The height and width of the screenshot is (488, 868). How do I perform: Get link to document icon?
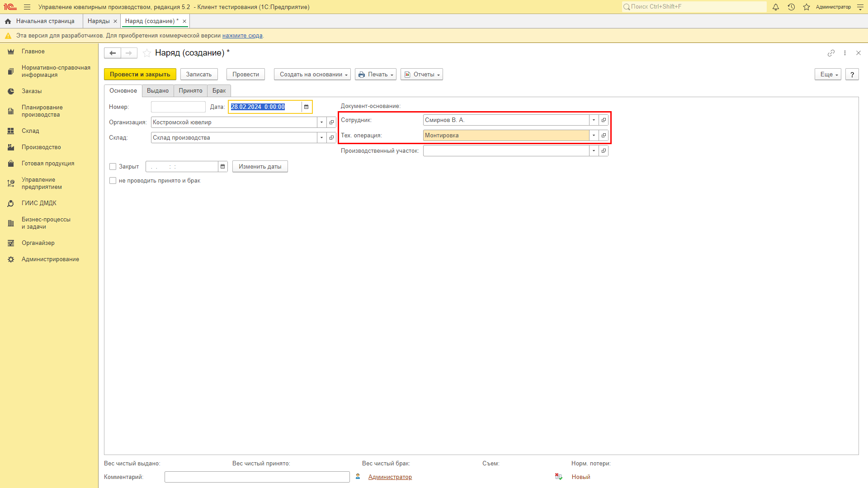click(x=831, y=53)
